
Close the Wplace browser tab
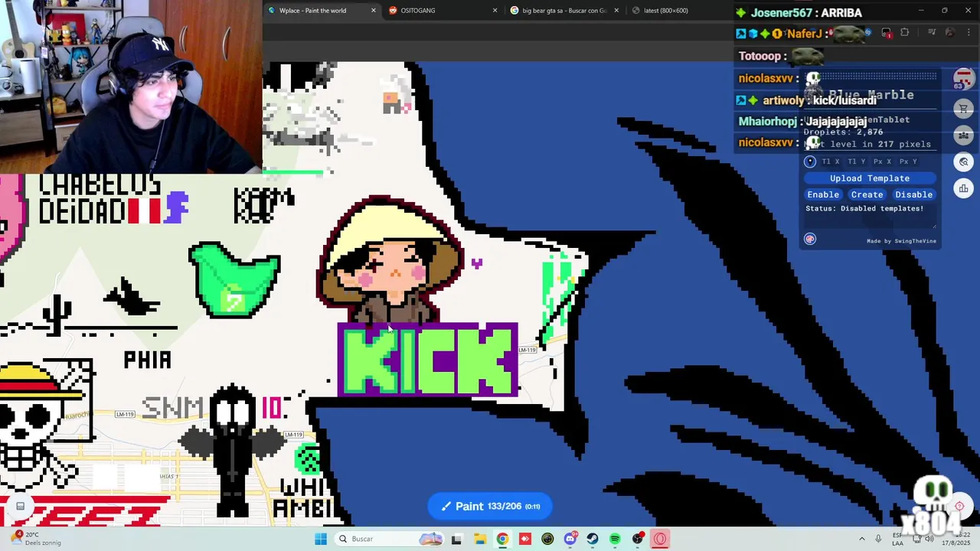click(x=374, y=11)
